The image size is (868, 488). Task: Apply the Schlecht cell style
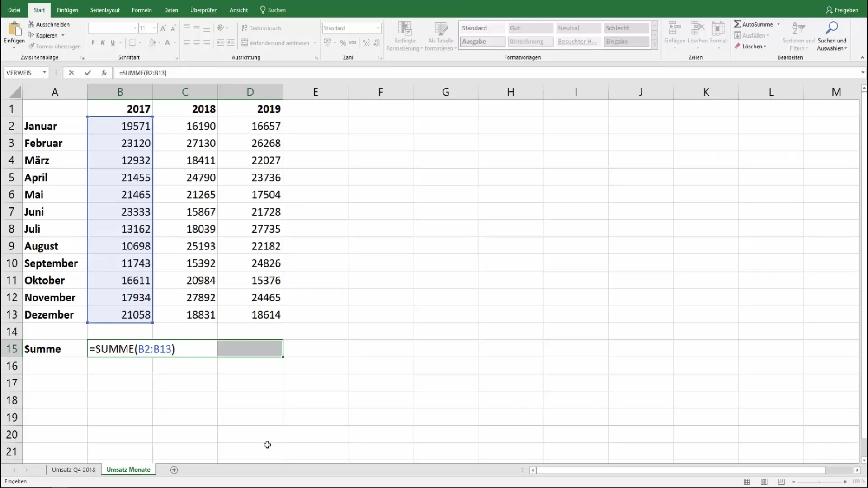(627, 28)
